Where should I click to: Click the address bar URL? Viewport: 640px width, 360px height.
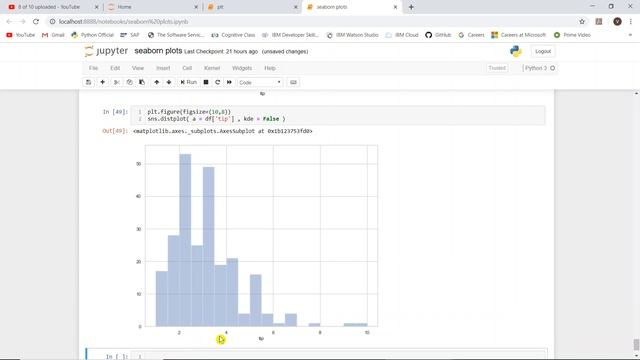tap(123, 22)
